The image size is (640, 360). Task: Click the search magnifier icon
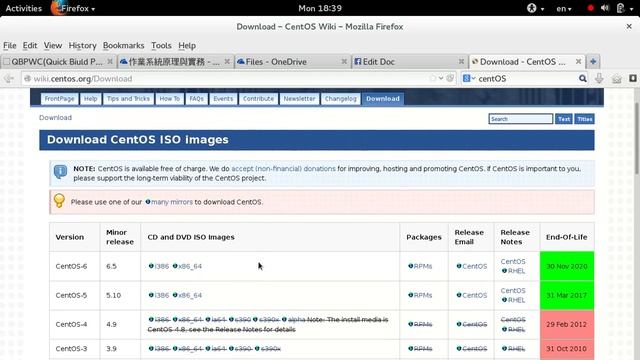coord(582,78)
